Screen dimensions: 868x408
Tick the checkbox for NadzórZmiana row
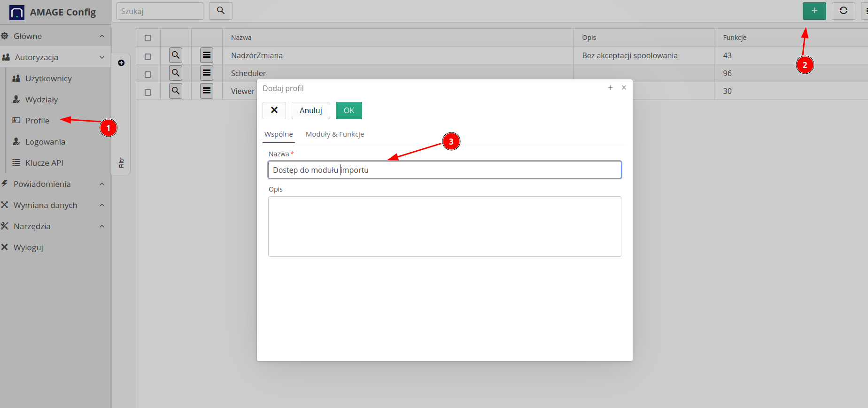(x=148, y=57)
